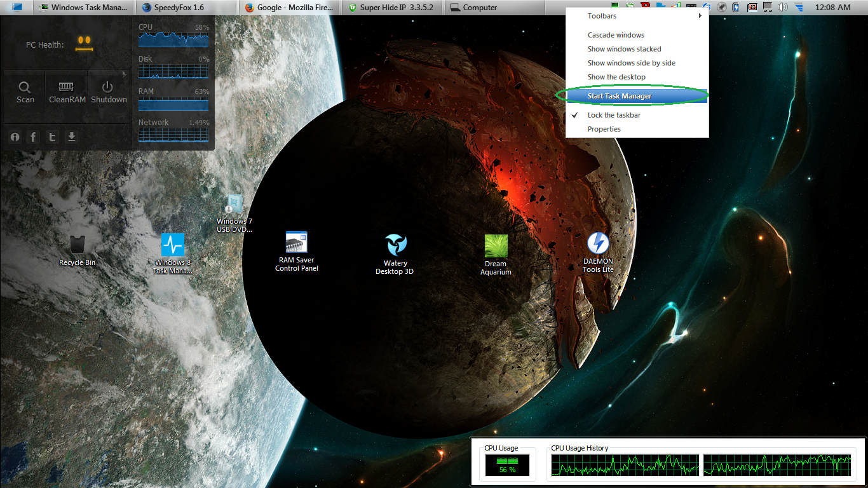868x488 pixels.
Task: Open the widget's info icon
Action: [x=15, y=137]
